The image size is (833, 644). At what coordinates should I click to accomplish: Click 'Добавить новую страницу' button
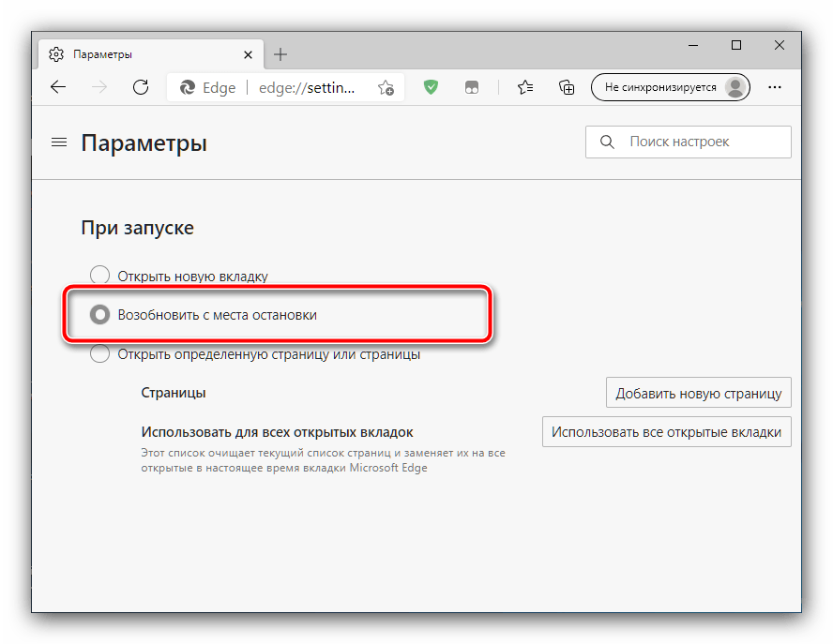699,393
